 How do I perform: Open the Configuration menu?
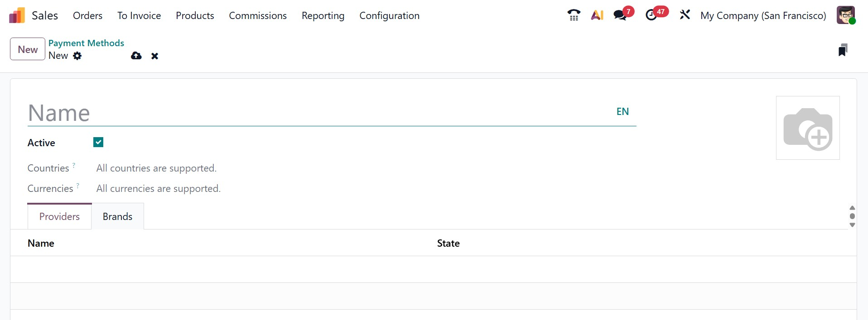(389, 15)
